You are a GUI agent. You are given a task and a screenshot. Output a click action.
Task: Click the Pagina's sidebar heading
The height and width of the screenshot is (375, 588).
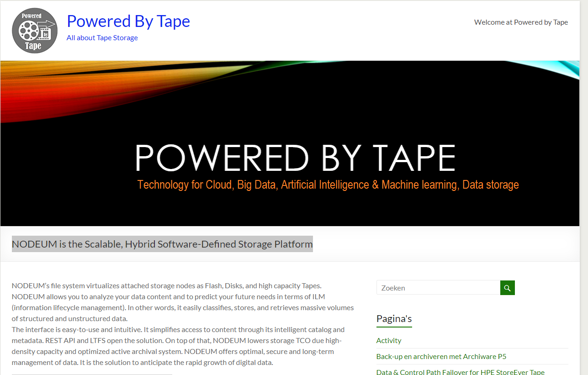394,318
